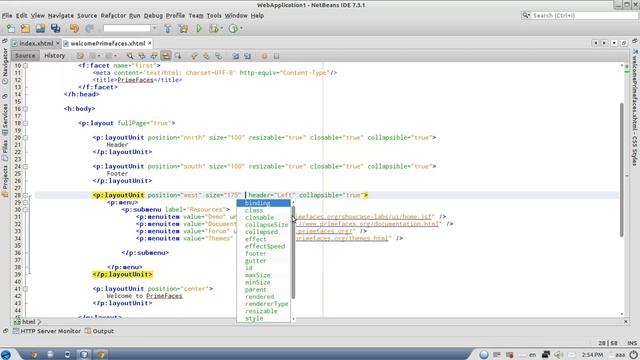Click the Save All toolbar icon

coord(56,29)
